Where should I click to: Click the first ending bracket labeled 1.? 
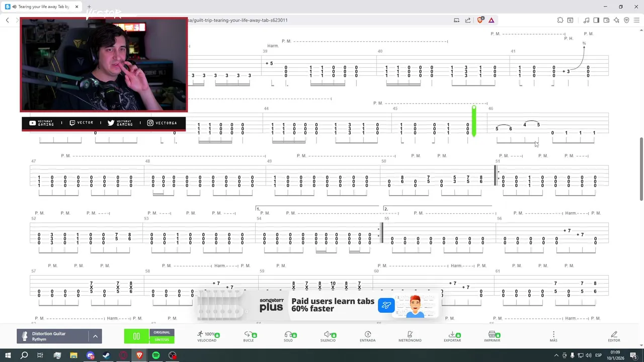318,208
